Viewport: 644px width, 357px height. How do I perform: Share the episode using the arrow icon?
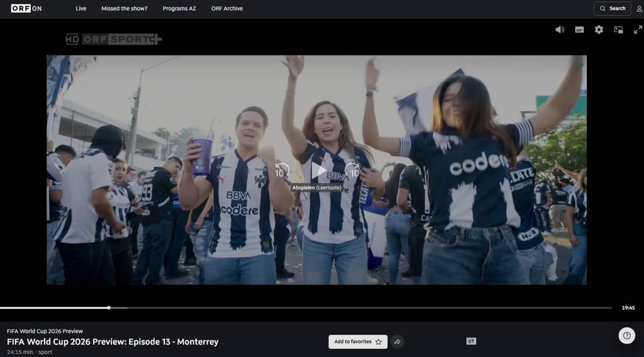397,341
